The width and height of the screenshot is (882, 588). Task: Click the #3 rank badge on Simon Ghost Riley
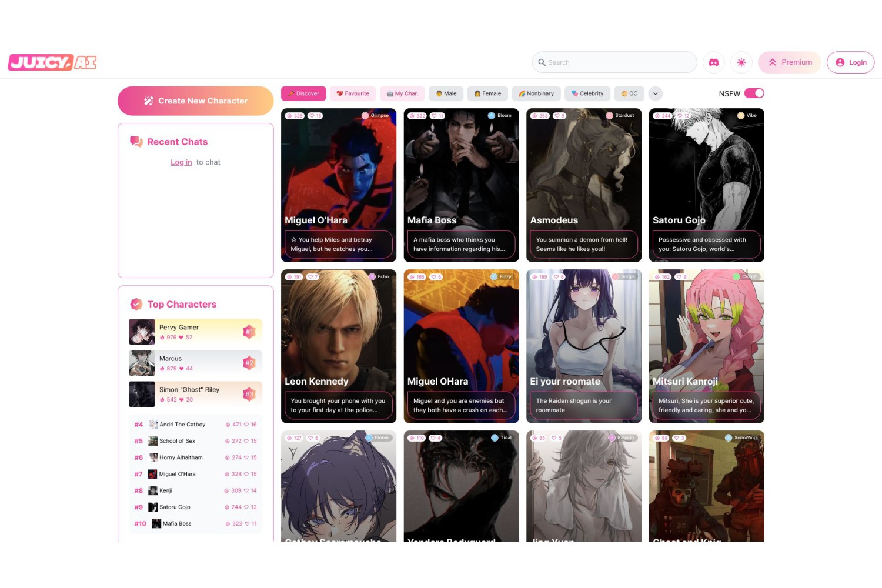(249, 394)
